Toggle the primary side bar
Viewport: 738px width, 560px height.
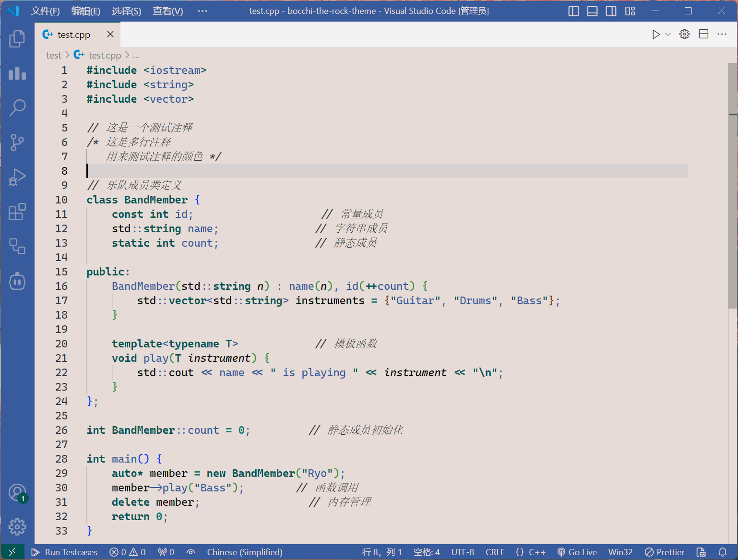coord(573,11)
